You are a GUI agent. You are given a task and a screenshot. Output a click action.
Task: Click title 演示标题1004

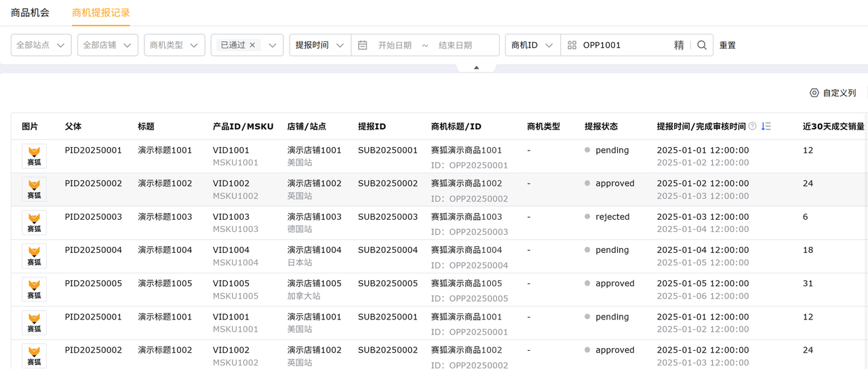click(x=165, y=250)
